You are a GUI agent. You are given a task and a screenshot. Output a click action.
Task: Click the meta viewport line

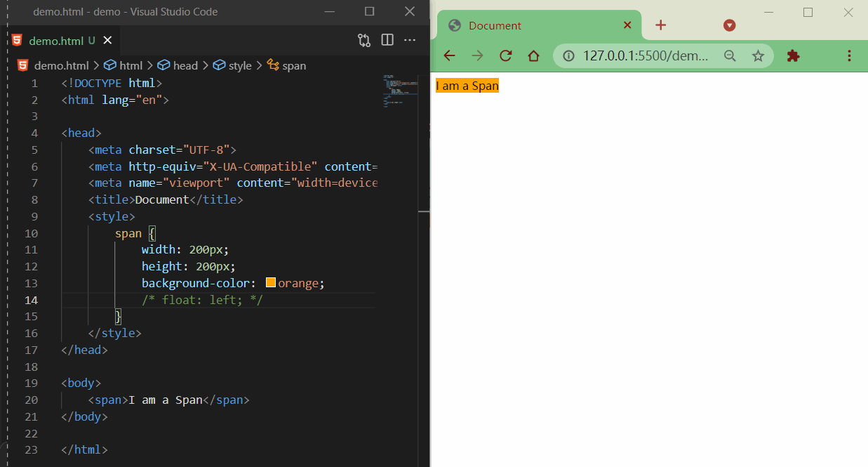point(233,183)
